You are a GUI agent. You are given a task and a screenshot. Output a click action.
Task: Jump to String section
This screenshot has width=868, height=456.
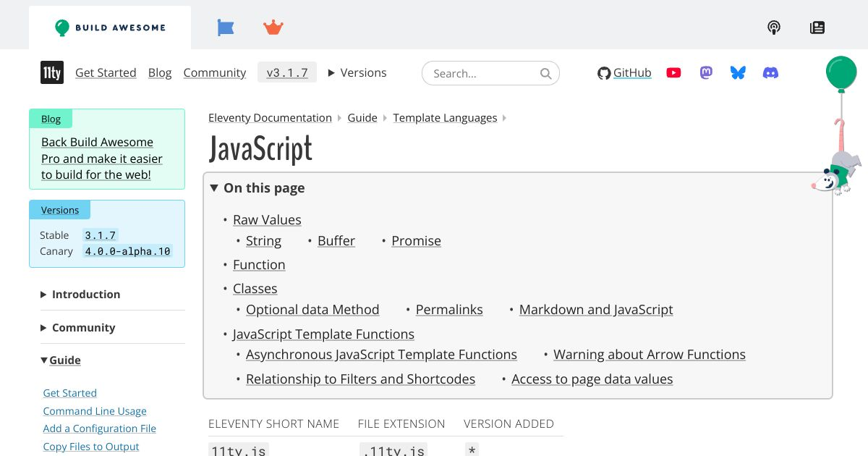tap(263, 240)
